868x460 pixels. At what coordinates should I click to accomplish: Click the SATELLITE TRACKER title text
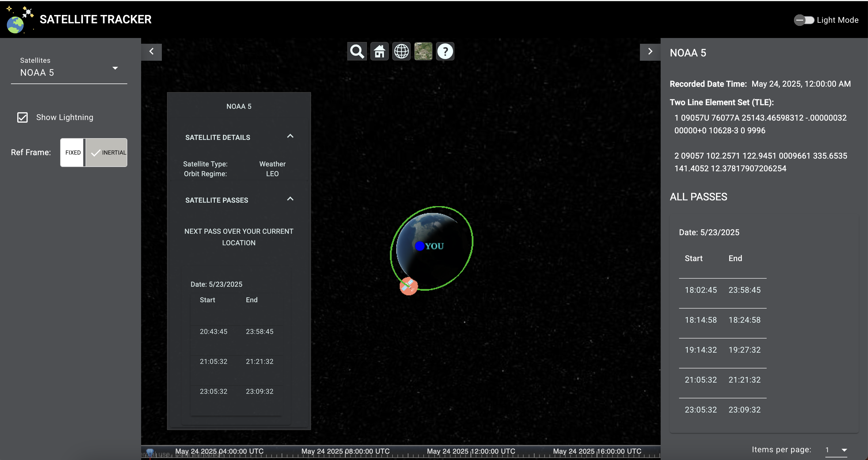coord(95,20)
